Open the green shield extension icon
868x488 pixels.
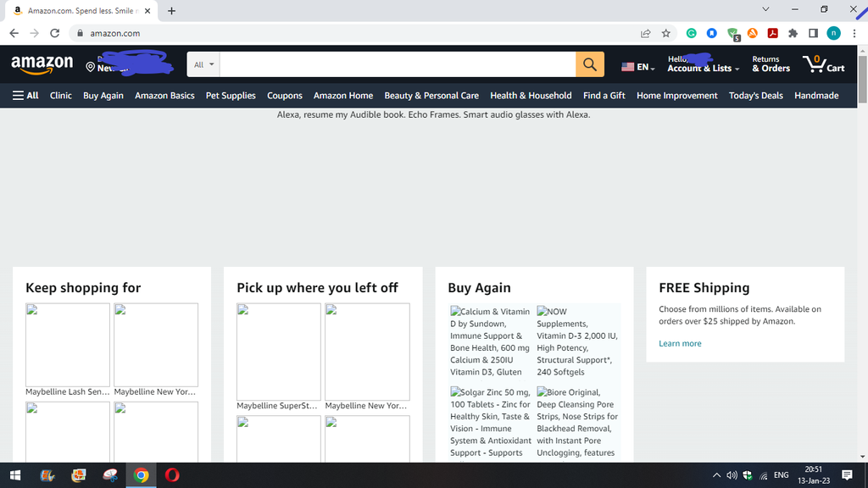[x=733, y=34]
